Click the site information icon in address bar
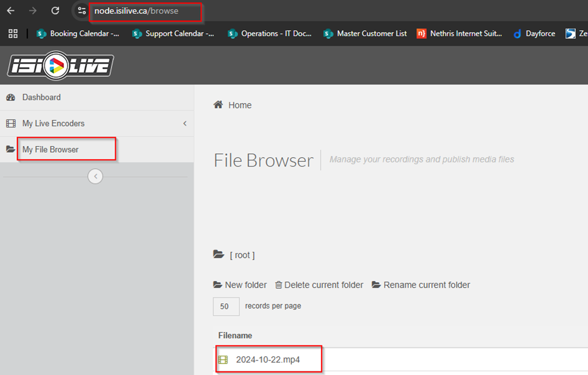 (x=82, y=11)
